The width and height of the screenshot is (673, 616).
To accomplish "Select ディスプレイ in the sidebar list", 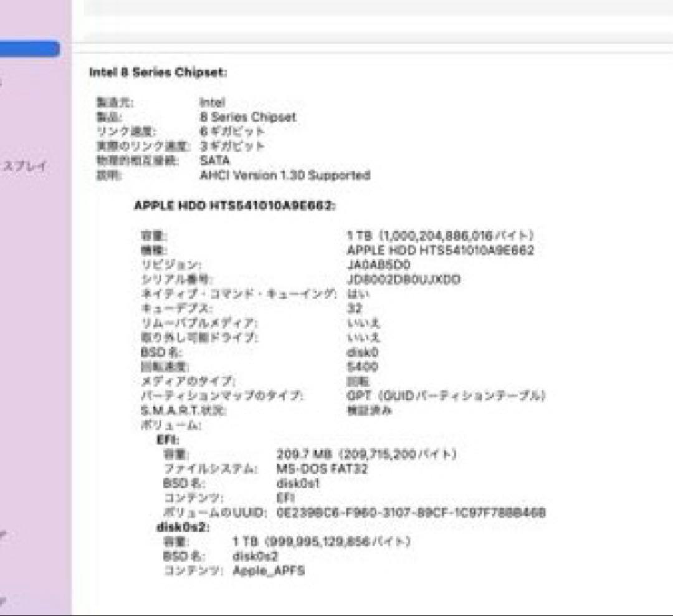I will point(24,166).
